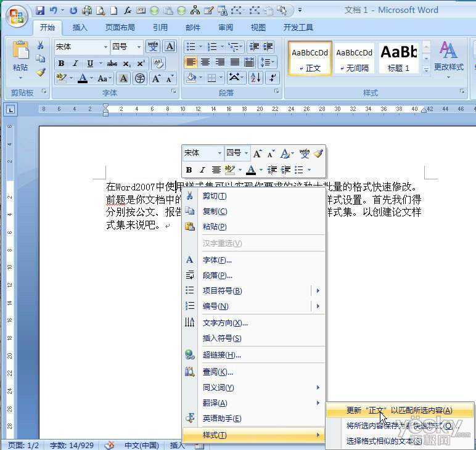
Task: Open the bullets dropdown arrow in ribbon
Action: pyautogui.click(x=200, y=46)
